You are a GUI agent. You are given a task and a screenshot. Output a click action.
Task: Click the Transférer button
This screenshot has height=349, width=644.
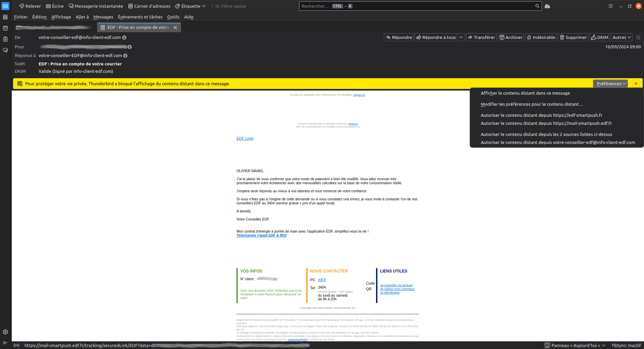481,37
